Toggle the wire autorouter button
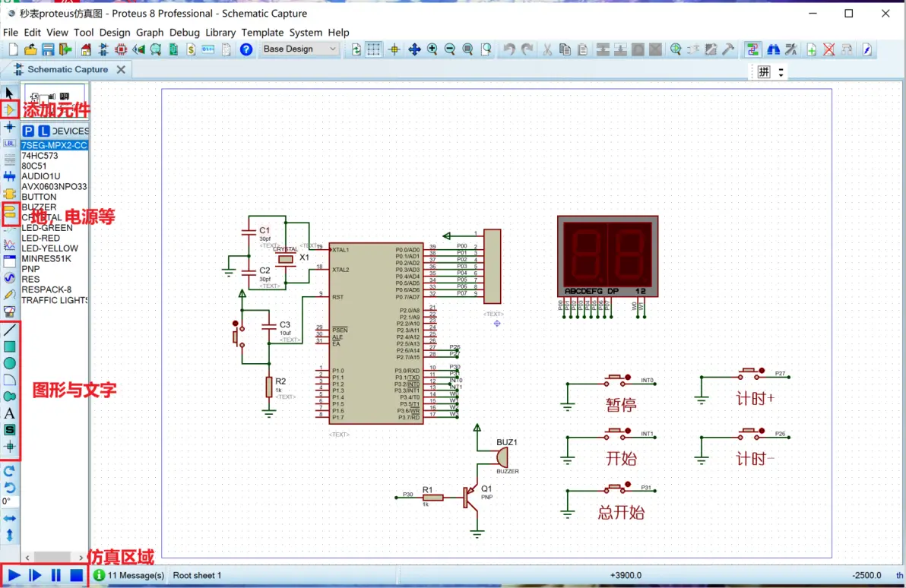 point(752,49)
